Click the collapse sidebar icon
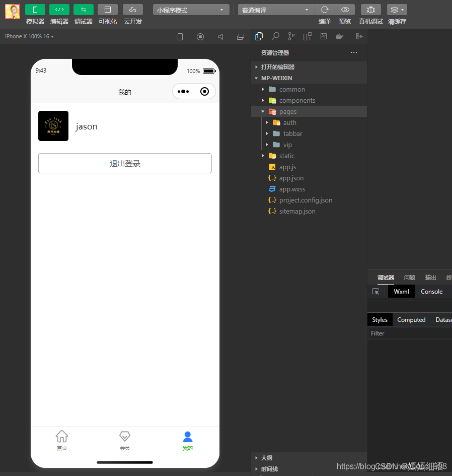Viewport: 452px width, 476px height. (x=359, y=36)
